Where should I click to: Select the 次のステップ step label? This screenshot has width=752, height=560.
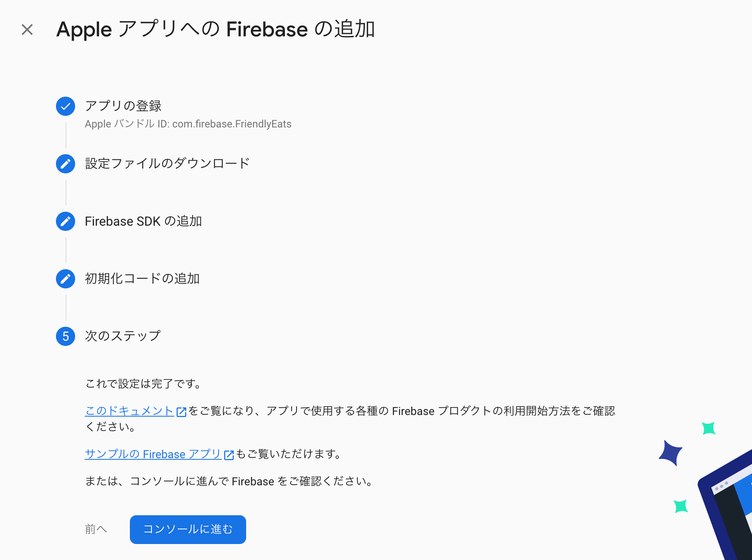click(122, 336)
